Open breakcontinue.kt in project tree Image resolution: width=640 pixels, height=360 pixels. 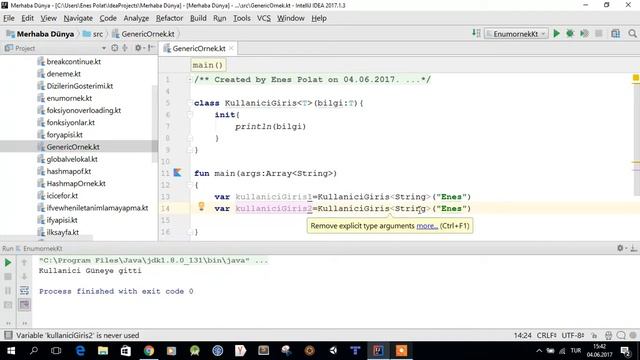coord(73,62)
